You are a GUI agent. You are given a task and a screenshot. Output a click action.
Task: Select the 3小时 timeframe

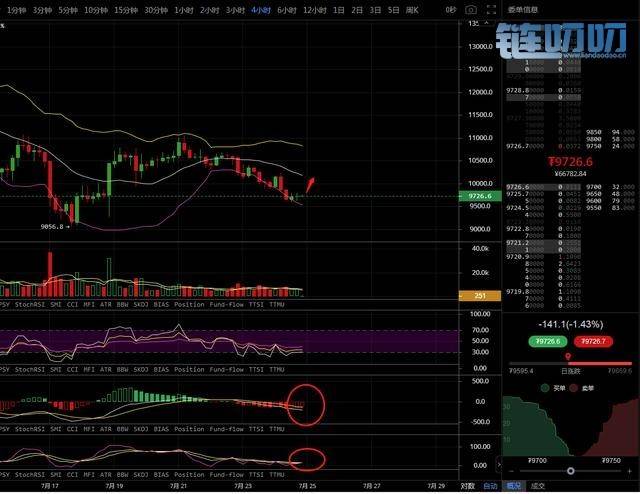[235, 10]
